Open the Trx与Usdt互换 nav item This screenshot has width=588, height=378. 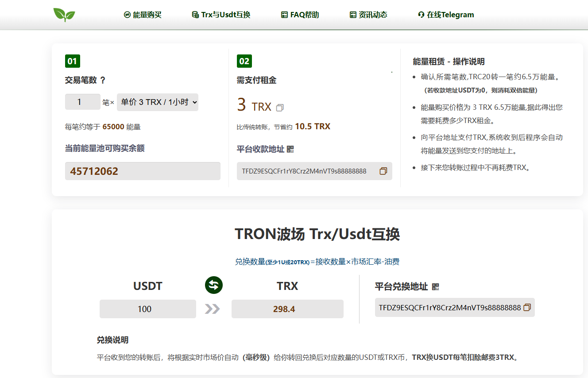tap(221, 15)
